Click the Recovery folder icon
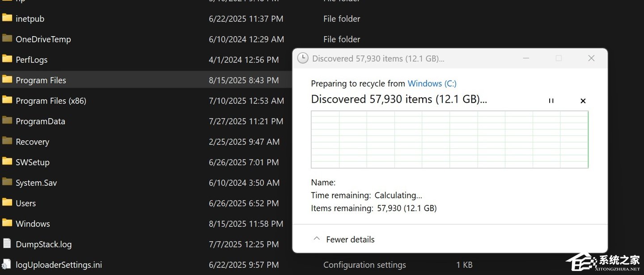The height and width of the screenshot is (275, 644). [x=7, y=142]
